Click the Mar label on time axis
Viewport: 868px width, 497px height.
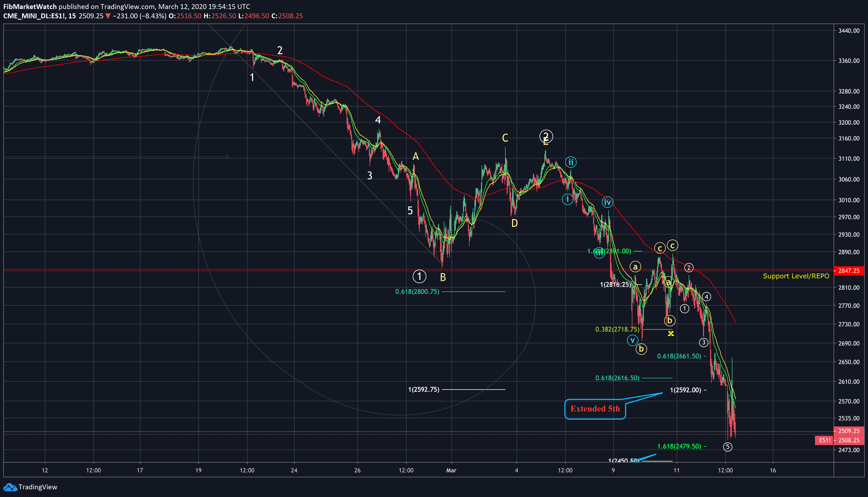pos(451,470)
